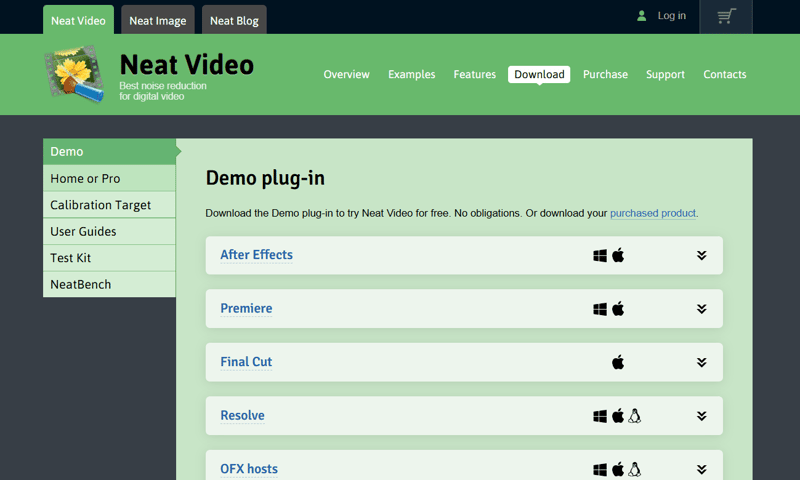Go to the Purchase page
Viewport: 800px width, 480px height.
coord(605,74)
